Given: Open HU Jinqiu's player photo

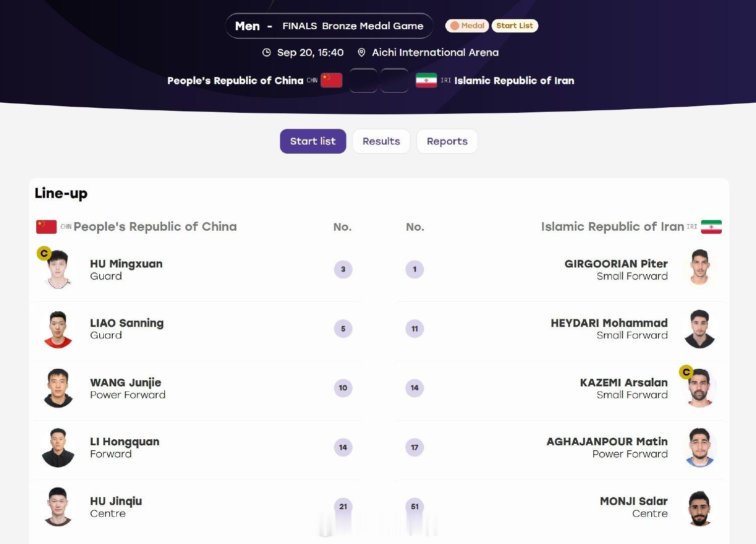Looking at the screenshot, I should point(58,507).
